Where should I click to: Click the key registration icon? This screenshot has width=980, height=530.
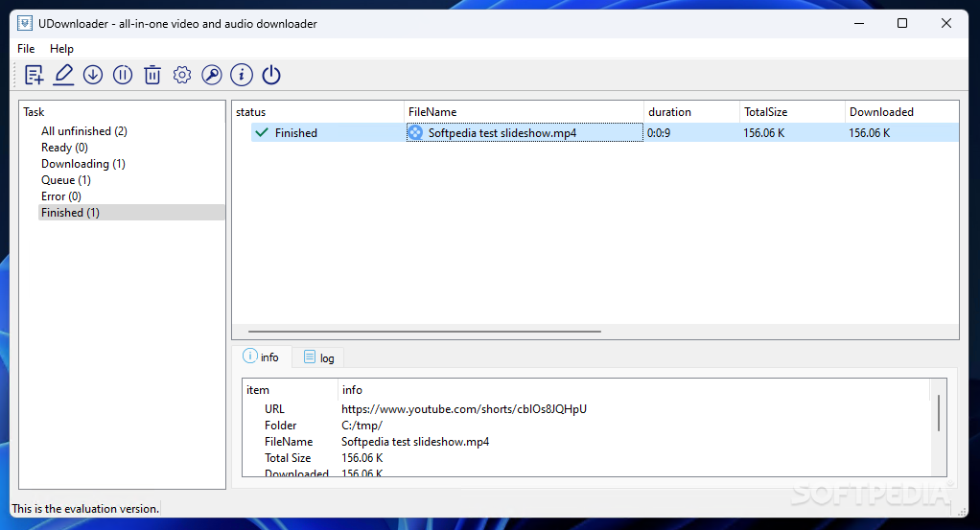tap(212, 75)
